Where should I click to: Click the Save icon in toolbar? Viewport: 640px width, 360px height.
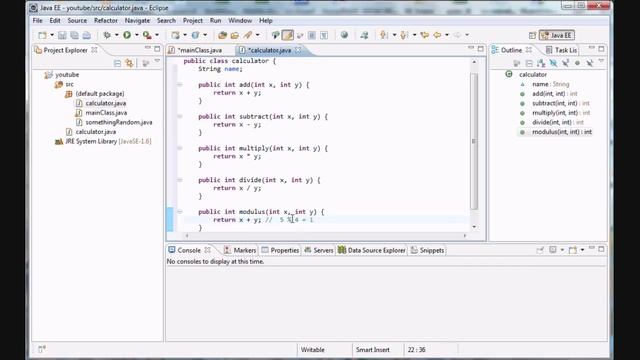tap(62, 35)
